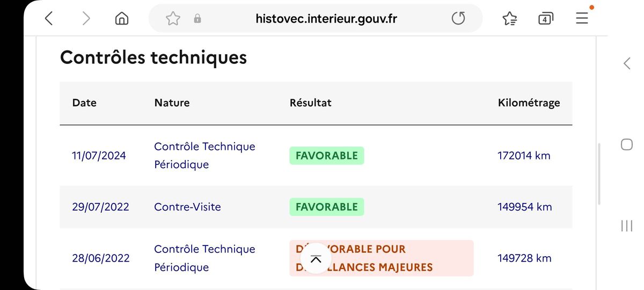The width and height of the screenshot is (644, 290).
Task: Open the browser hamburger menu
Action: tap(582, 18)
